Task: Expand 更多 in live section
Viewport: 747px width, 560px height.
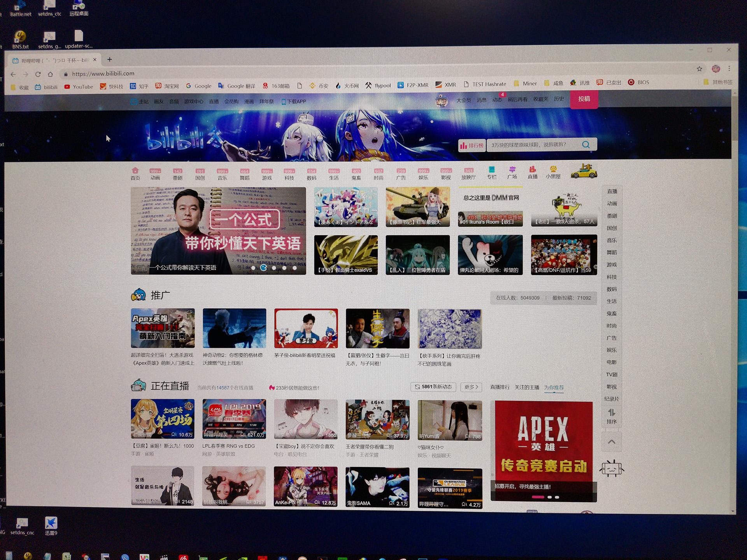Action: pyautogui.click(x=471, y=387)
